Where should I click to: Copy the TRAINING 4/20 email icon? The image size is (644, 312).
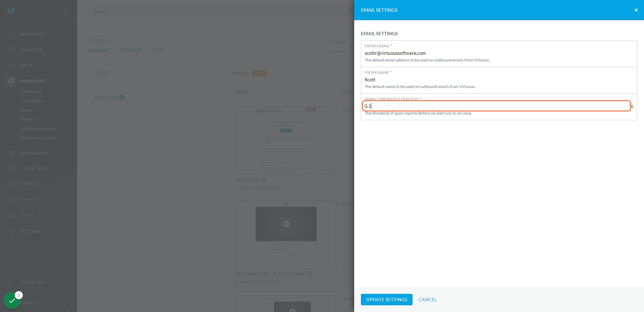(x=309, y=274)
